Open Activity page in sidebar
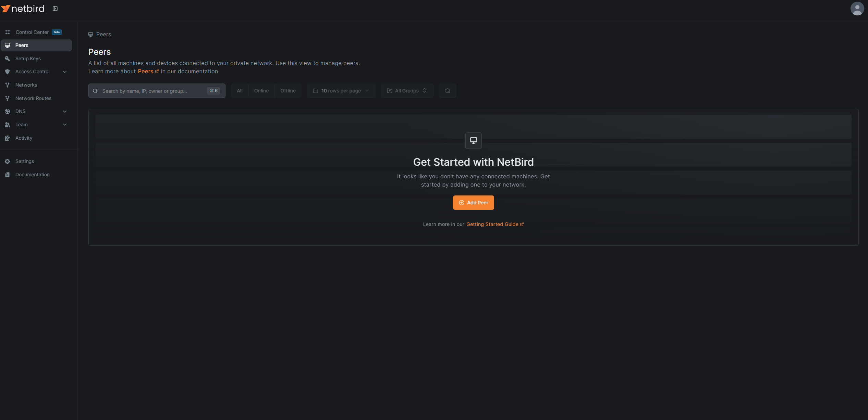 coord(24,138)
